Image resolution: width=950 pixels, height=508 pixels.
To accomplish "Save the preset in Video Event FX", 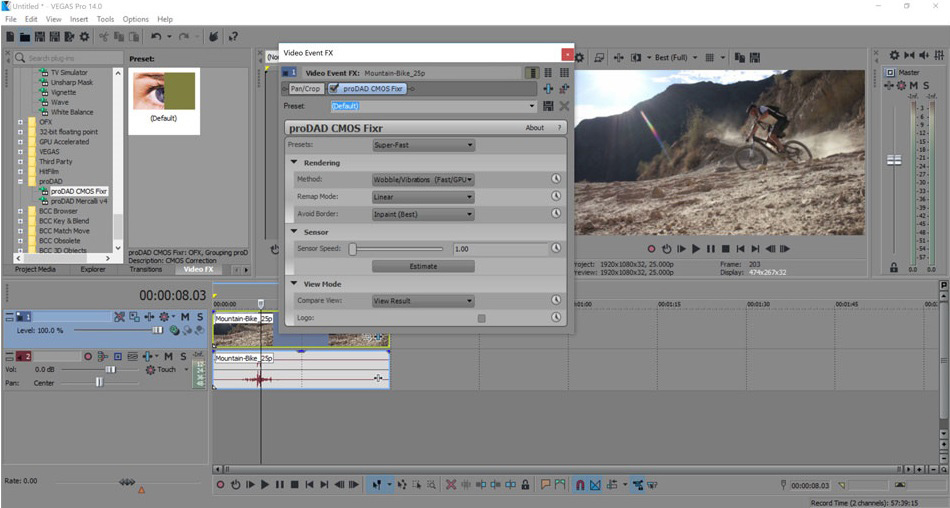I will [x=548, y=106].
